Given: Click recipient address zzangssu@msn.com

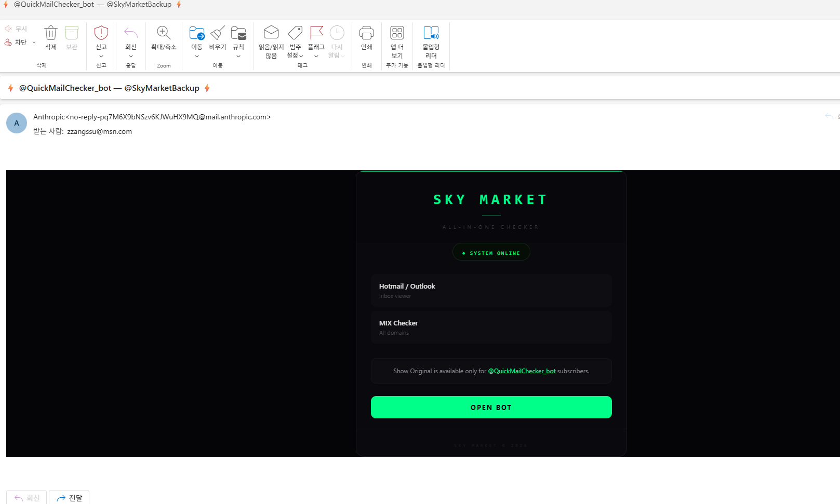Looking at the screenshot, I should (x=100, y=132).
